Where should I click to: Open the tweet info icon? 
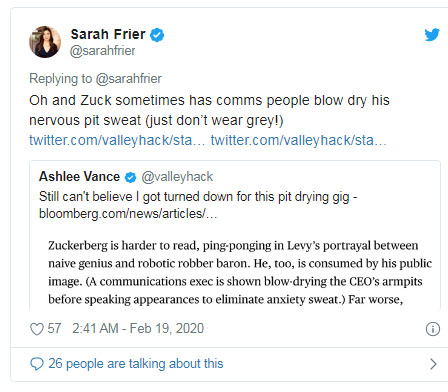[433, 329]
